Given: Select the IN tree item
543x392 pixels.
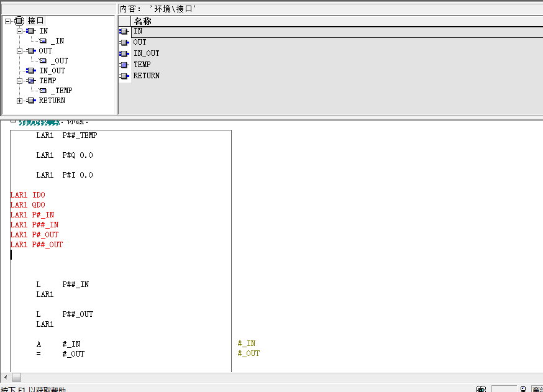Looking at the screenshot, I should tap(43, 31).
